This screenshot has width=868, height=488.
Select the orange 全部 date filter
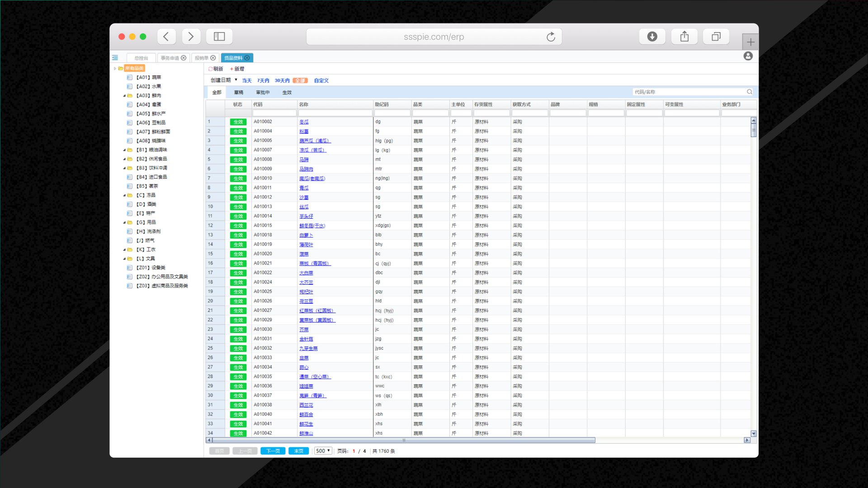point(300,80)
